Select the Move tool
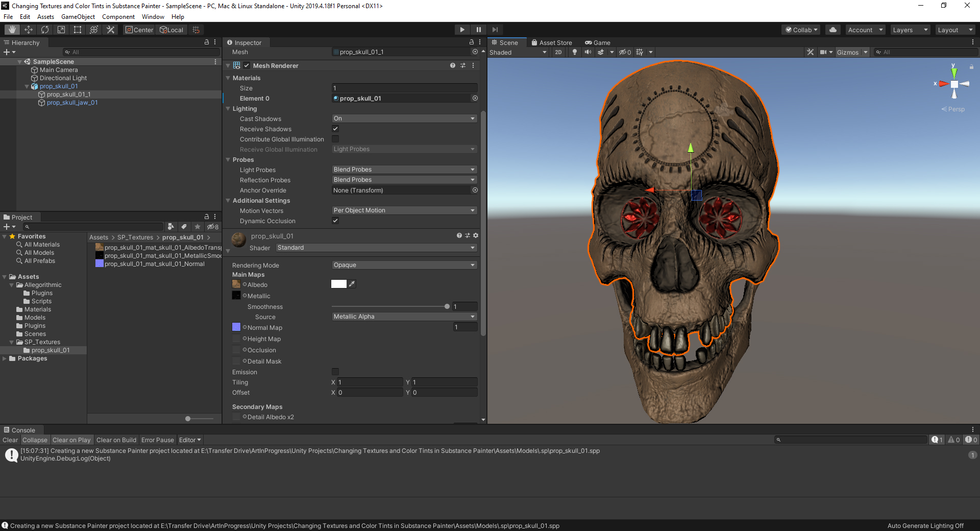This screenshot has height=531, width=980. 29,30
